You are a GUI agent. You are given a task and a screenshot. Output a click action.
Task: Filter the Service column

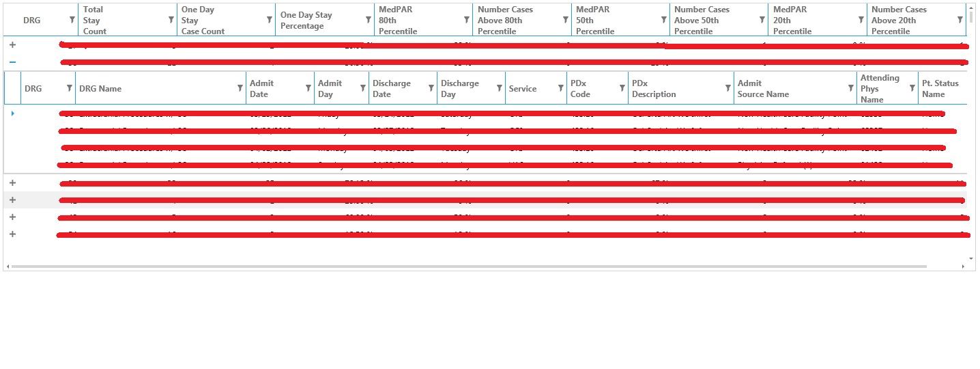[560, 88]
